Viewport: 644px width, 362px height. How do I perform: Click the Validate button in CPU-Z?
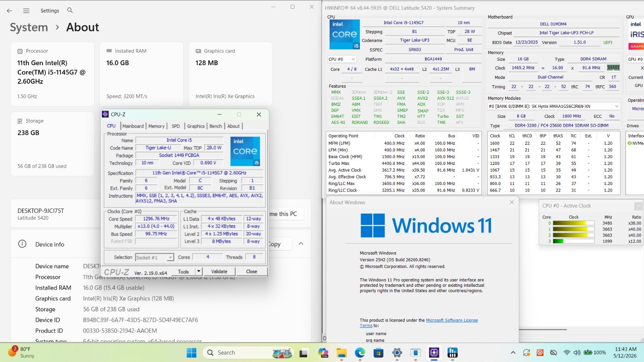point(219,272)
